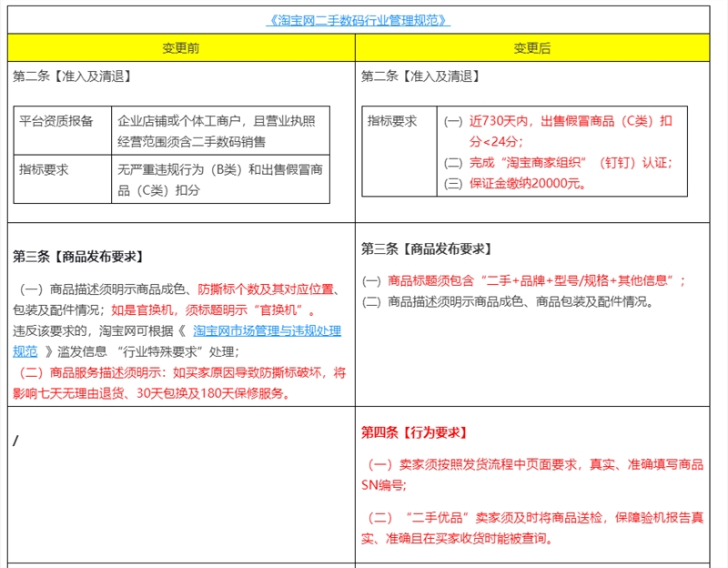Select red text 保证金缴纳20000元
The width and height of the screenshot is (728, 568).
(528, 184)
